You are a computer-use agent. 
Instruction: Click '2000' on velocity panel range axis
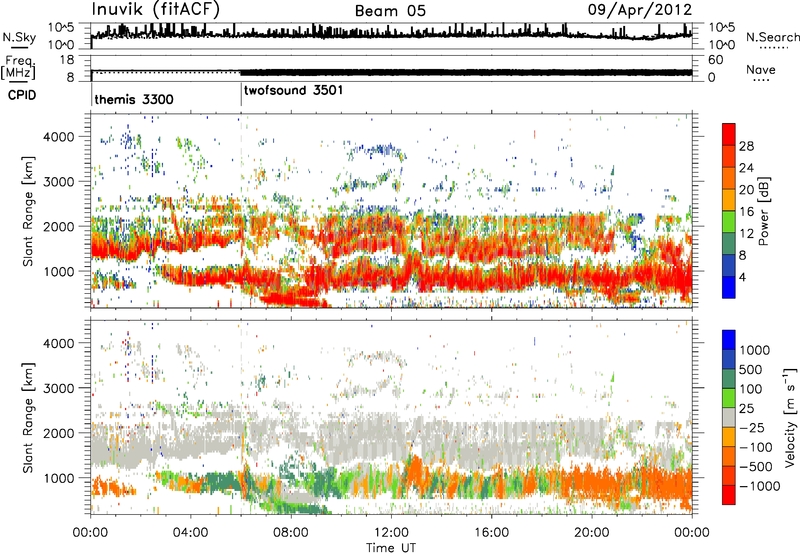58,433
